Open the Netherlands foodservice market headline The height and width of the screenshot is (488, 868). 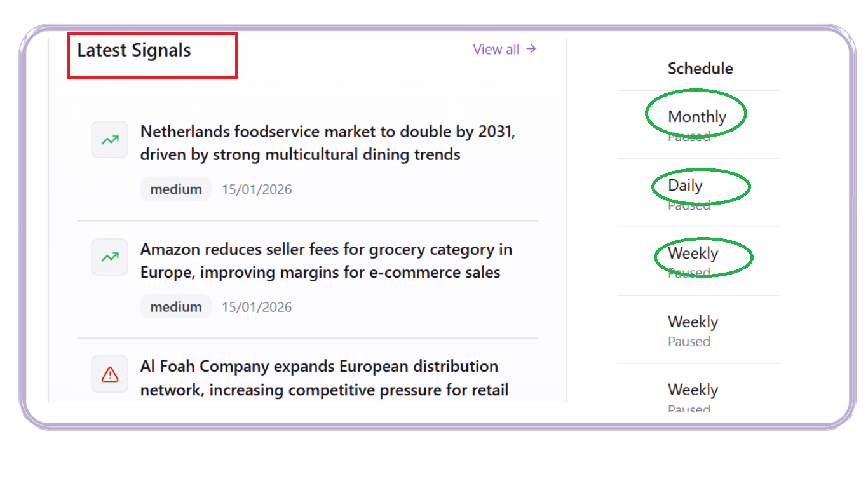(x=327, y=143)
